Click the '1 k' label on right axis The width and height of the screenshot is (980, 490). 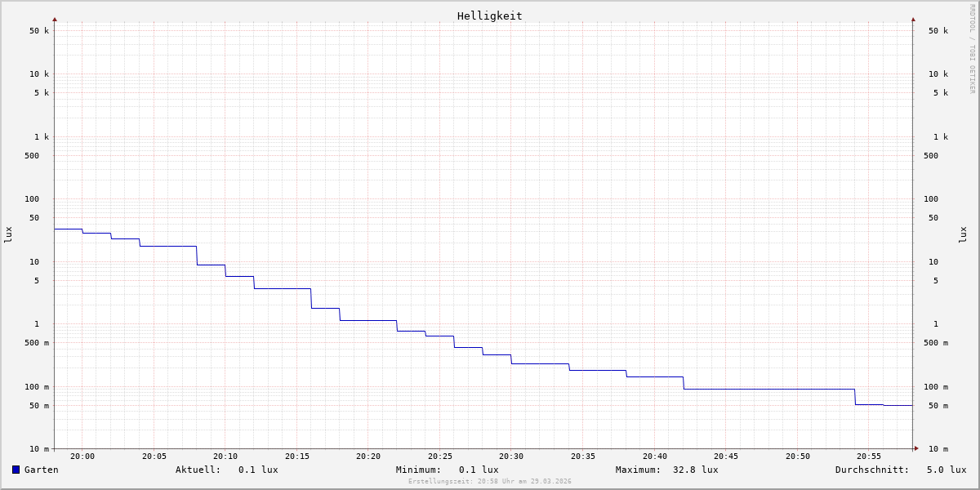[941, 137]
